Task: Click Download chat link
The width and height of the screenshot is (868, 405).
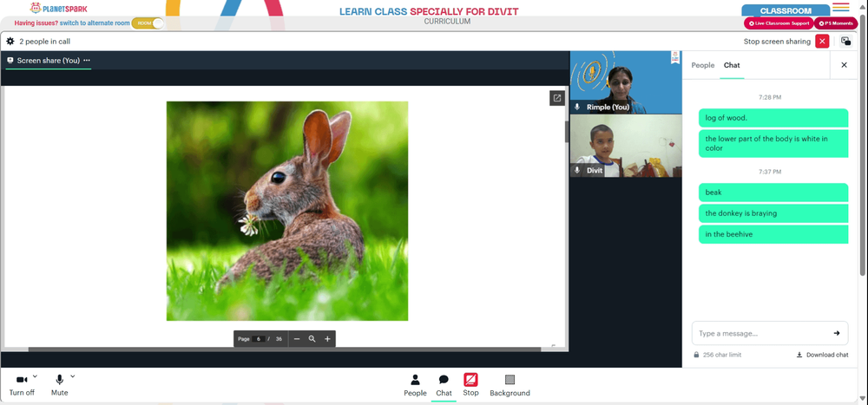Action: [x=823, y=355]
